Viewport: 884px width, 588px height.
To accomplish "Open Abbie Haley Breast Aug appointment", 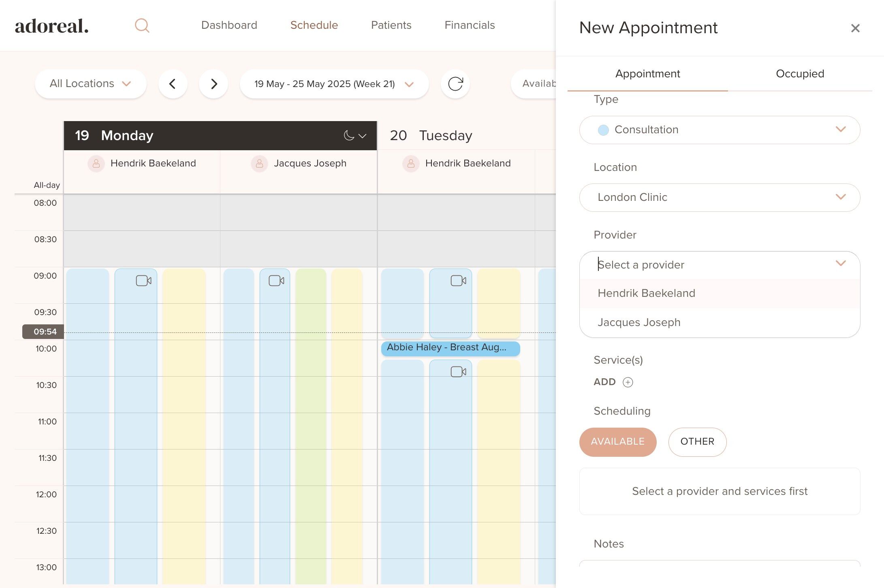I will (450, 348).
